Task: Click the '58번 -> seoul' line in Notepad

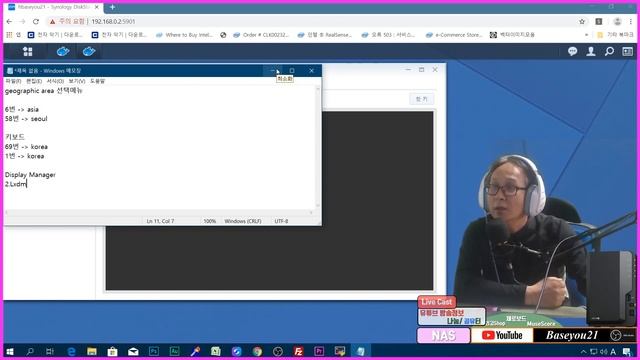Action: click(x=26, y=119)
